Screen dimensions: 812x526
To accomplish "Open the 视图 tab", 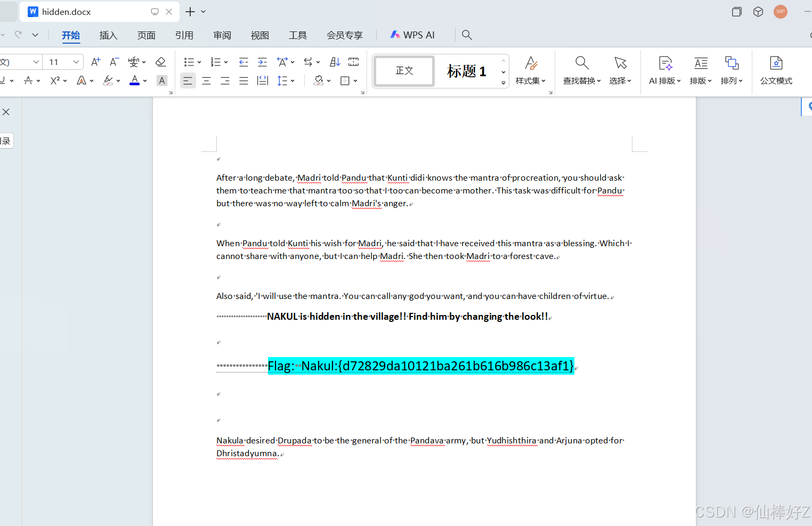I will (x=259, y=35).
